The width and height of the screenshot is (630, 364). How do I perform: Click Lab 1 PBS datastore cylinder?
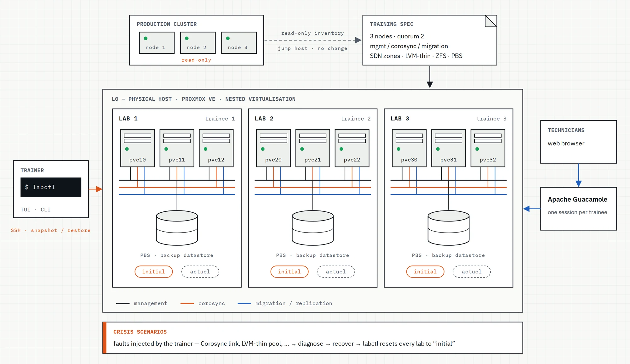click(x=177, y=228)
